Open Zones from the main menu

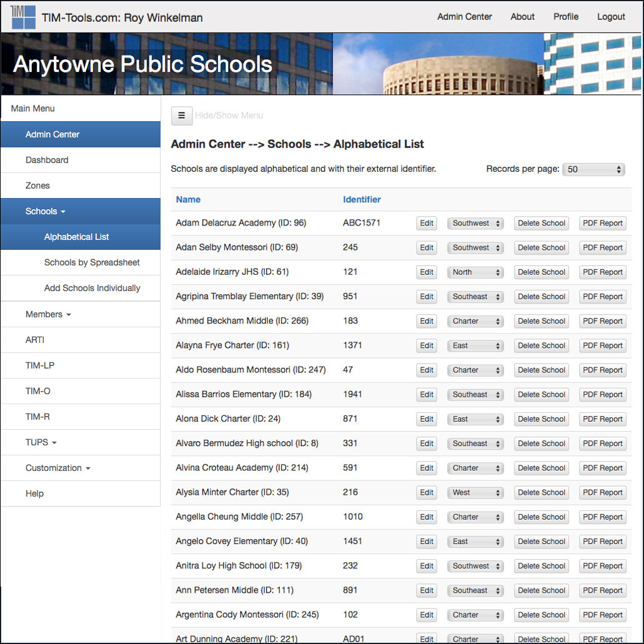[81, 186]
